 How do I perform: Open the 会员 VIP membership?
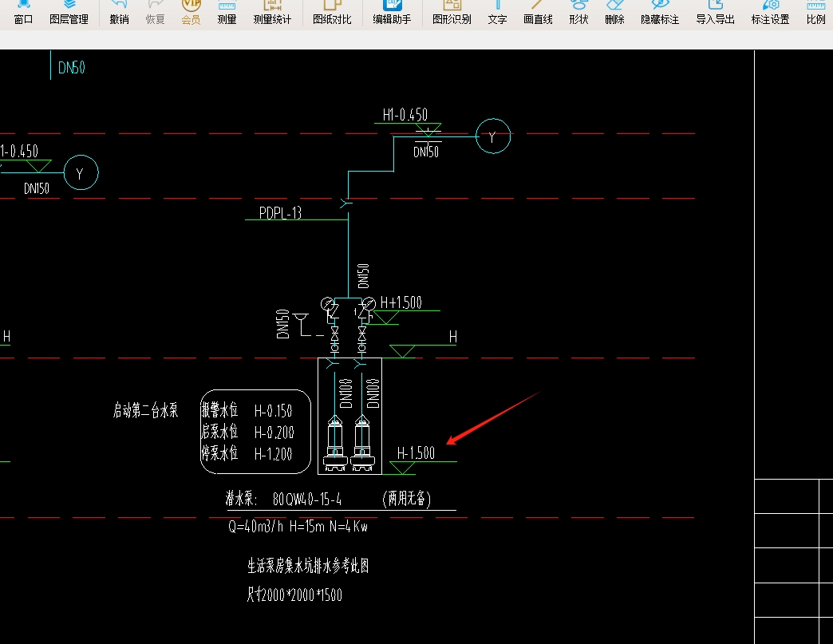(191, 14)
